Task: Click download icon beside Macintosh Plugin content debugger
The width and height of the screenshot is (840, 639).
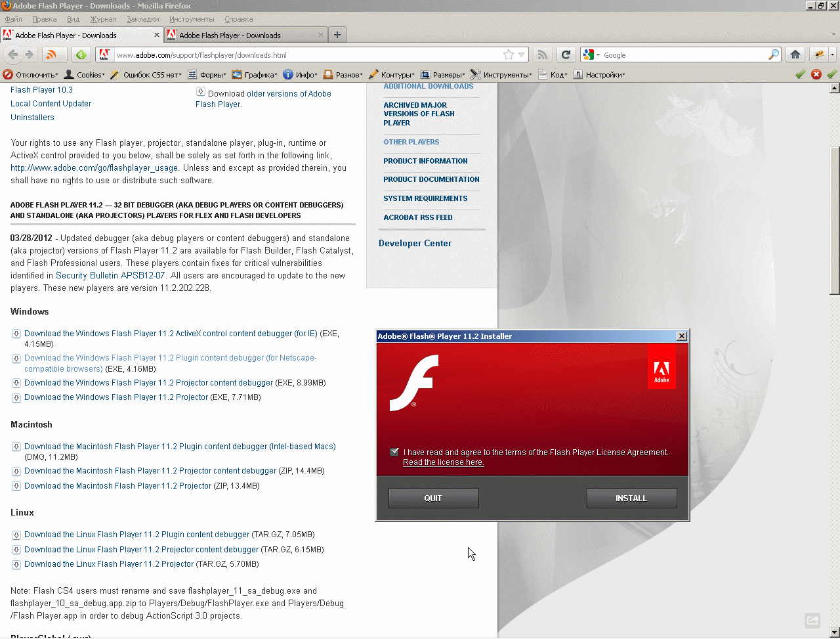Action: 16,447
